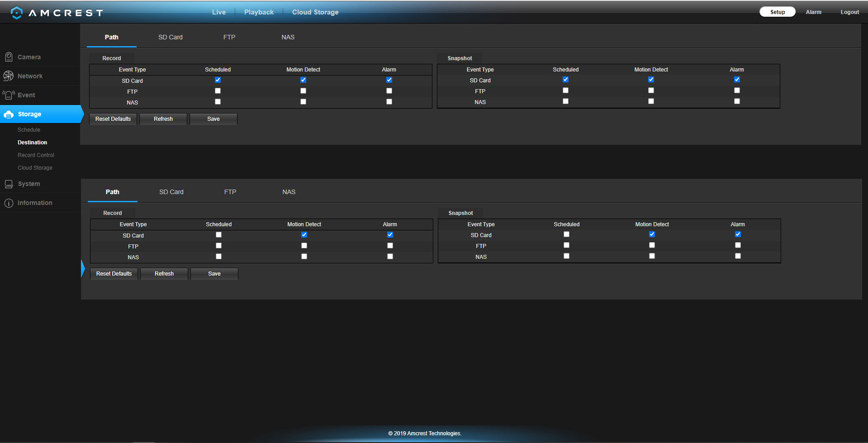Click the Record label in lower panel
Image resolution: width=868 pixels, height=443 pixels.
(x=113, y=213)
